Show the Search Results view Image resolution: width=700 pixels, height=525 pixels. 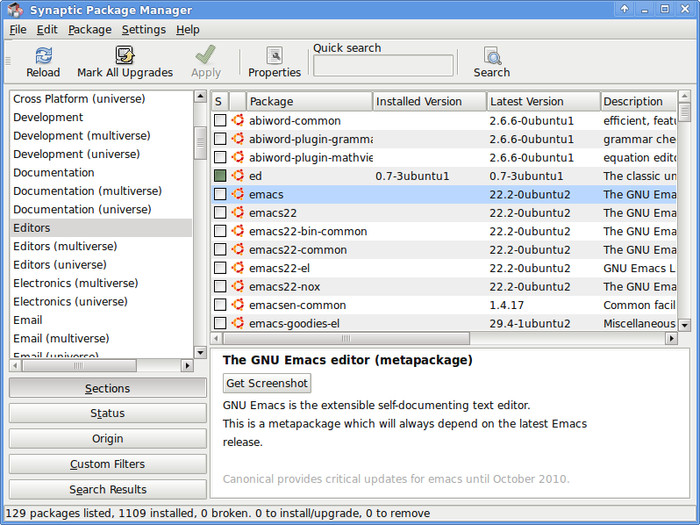[108, 489]
